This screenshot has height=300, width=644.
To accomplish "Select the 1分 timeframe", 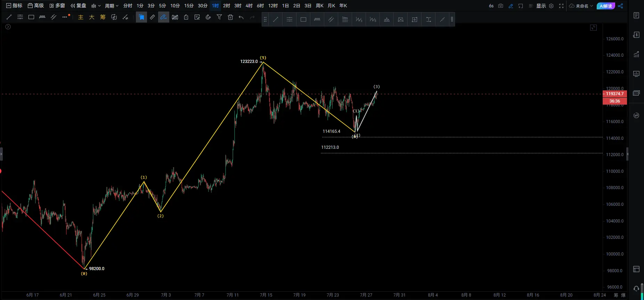I will pos(140,6).
